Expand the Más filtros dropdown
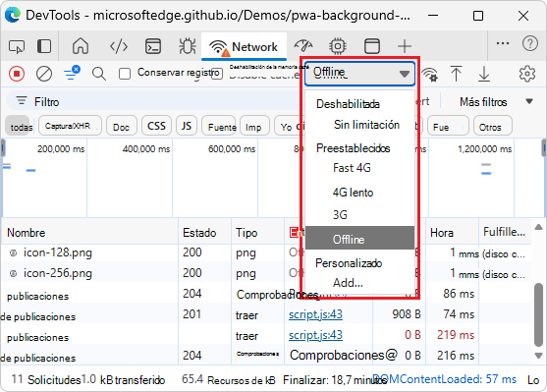Viewport: 547px width, 392px height. click(496, 102)
